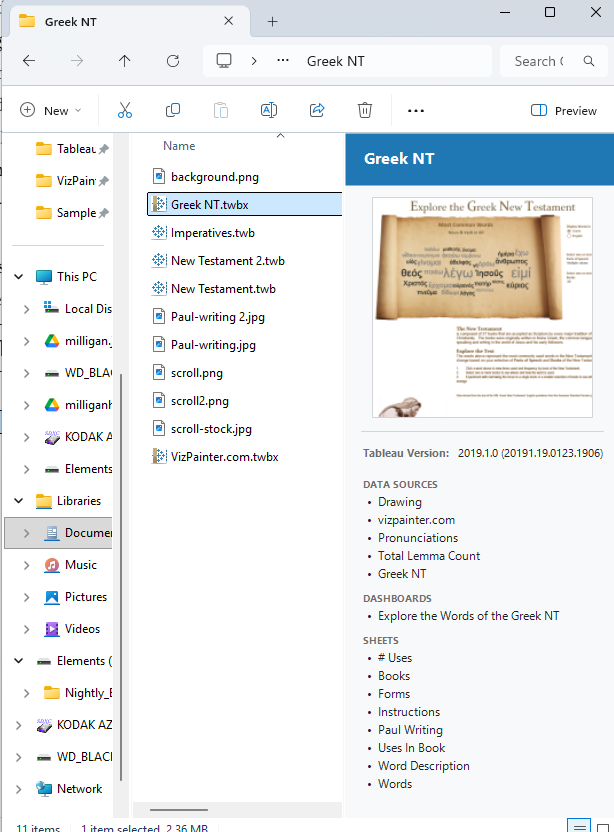Expand the Nightly folder node
The width and height of the screenshot is (614, 832).
(x=27, y=693)
